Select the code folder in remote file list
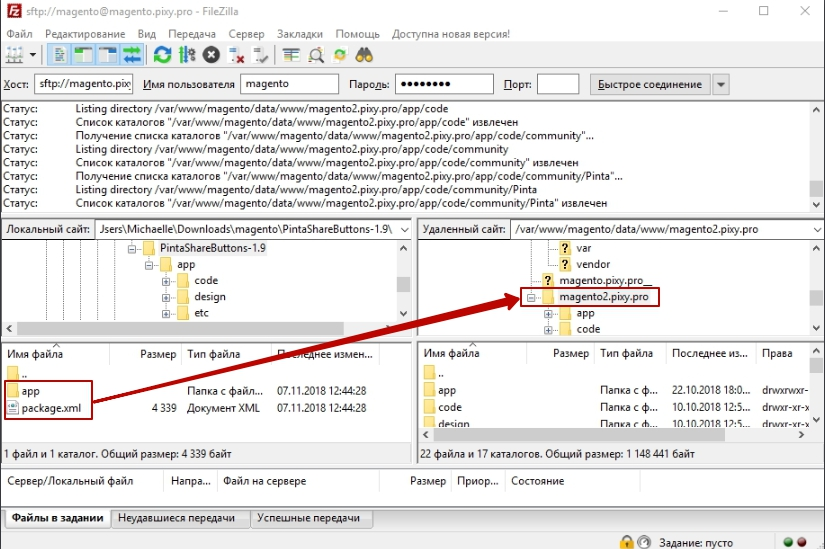The image size is (825, 549). point(450,407)
